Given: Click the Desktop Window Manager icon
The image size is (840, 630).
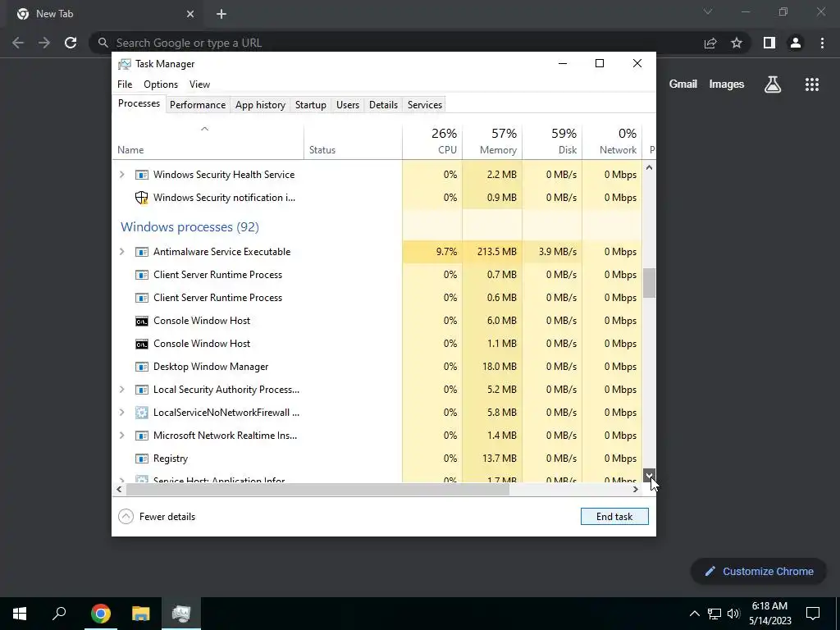Looking at the screenshot, I should point(141,367).
